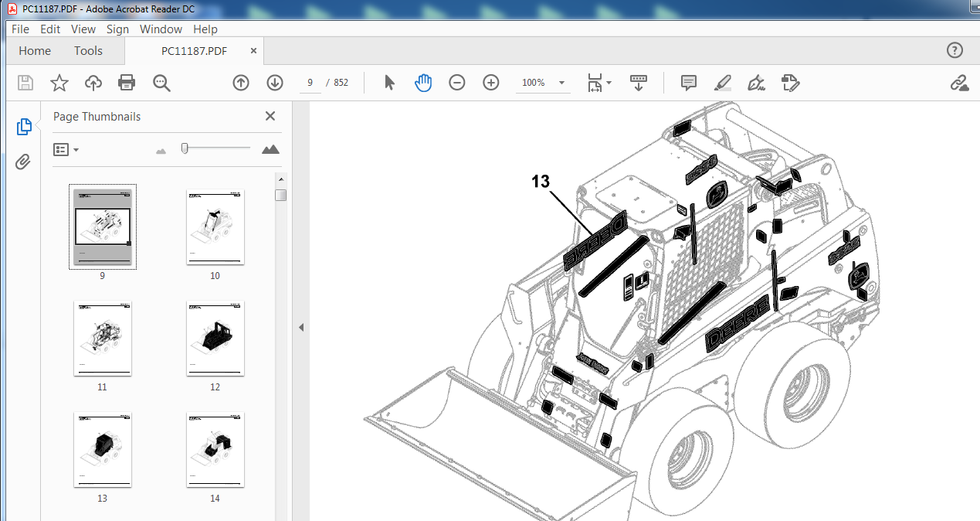The image size is (980, 521).
Task: Open the View menu
Action: click(83, 29)
